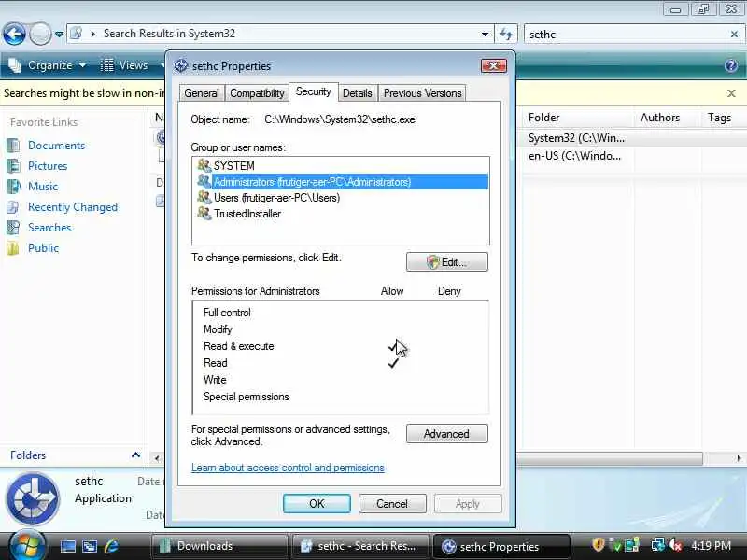Switch to the Compatibility tab
The height and width of the screenshot is (560, 747).
tap(257, 93)
